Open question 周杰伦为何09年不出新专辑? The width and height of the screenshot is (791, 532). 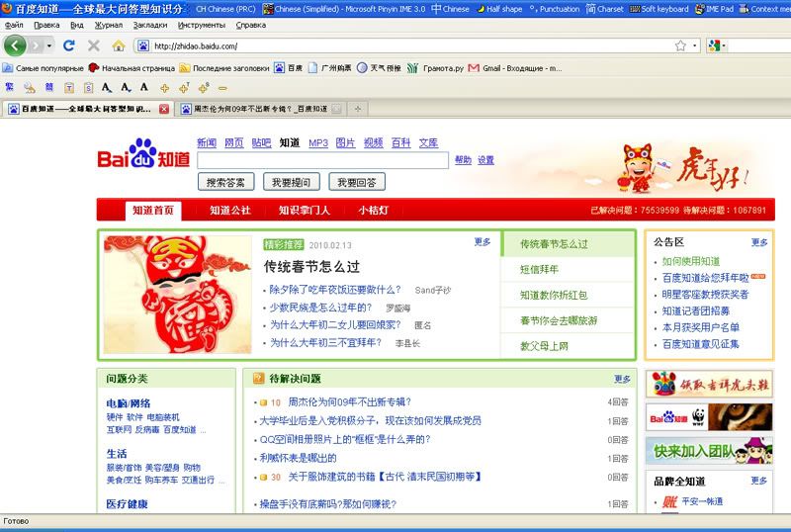[350, 402]
